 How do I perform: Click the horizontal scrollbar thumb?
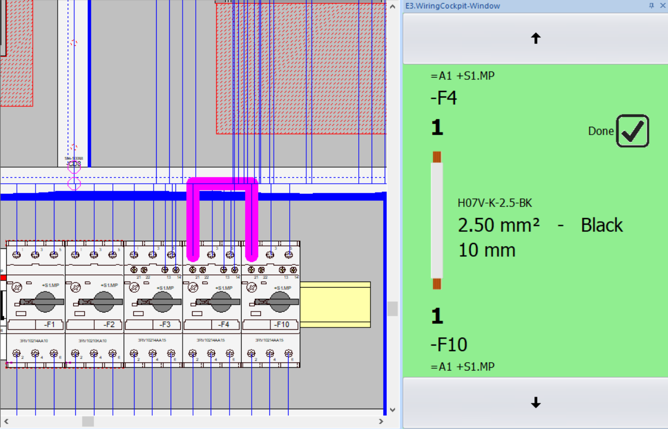pos(88,421)
